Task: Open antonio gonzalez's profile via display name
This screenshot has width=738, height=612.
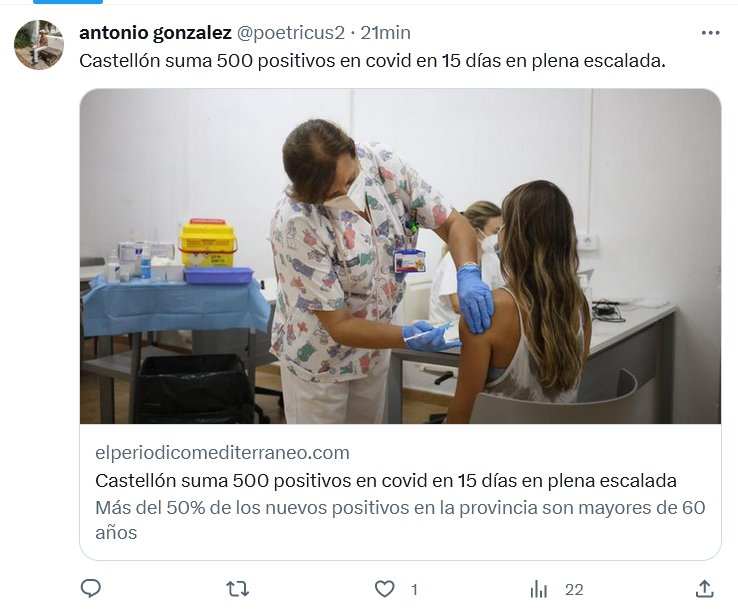Action: [154, 33]
